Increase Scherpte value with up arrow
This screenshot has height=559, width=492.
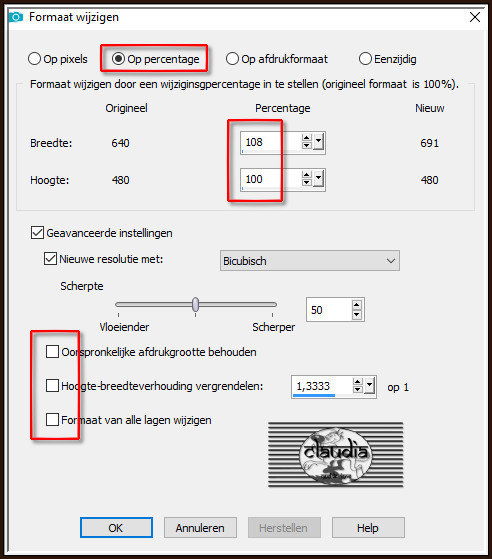coord(357,305)
